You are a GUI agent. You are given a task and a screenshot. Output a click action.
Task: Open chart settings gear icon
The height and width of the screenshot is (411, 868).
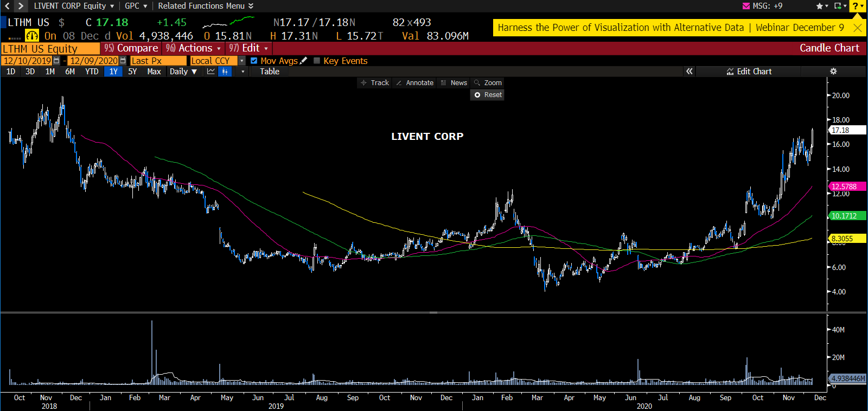pos(833,72)
